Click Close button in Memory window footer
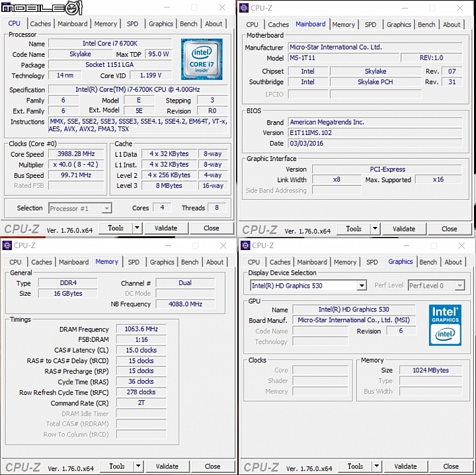The image size is (476, 475). click(212, 466)
